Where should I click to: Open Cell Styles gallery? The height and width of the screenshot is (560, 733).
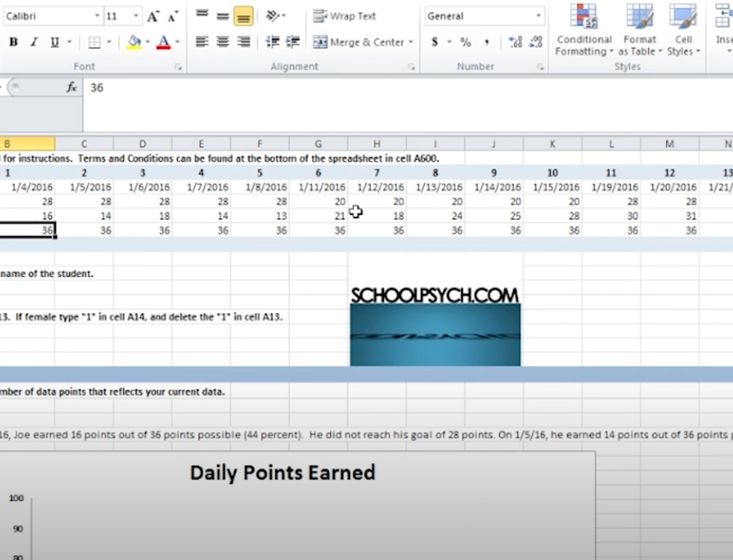pyautogui.click(x=683, y=30)
